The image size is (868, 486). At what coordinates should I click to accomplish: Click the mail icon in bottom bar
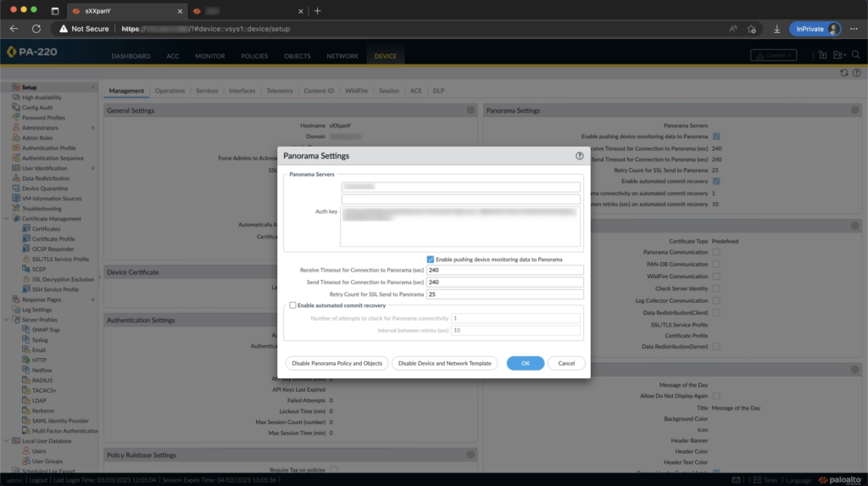[736, 480]
